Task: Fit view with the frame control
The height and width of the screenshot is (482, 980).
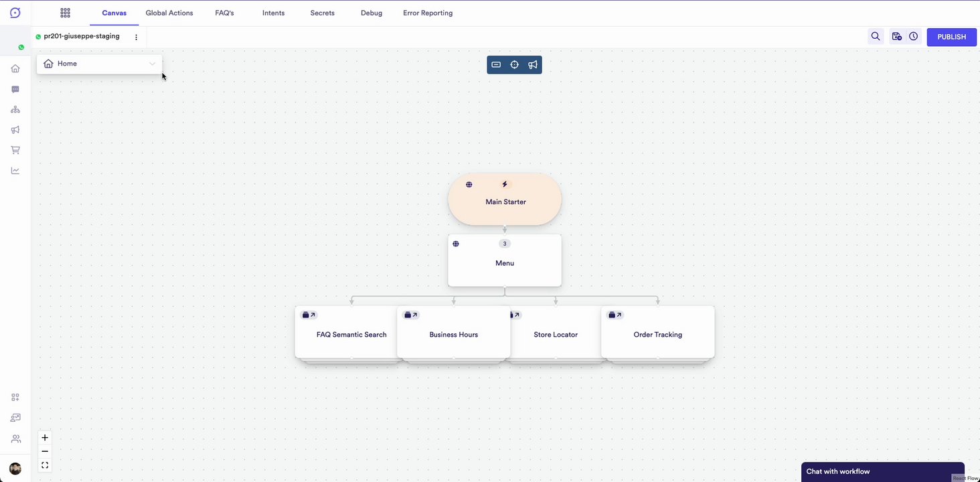Action: coord(45,465)
